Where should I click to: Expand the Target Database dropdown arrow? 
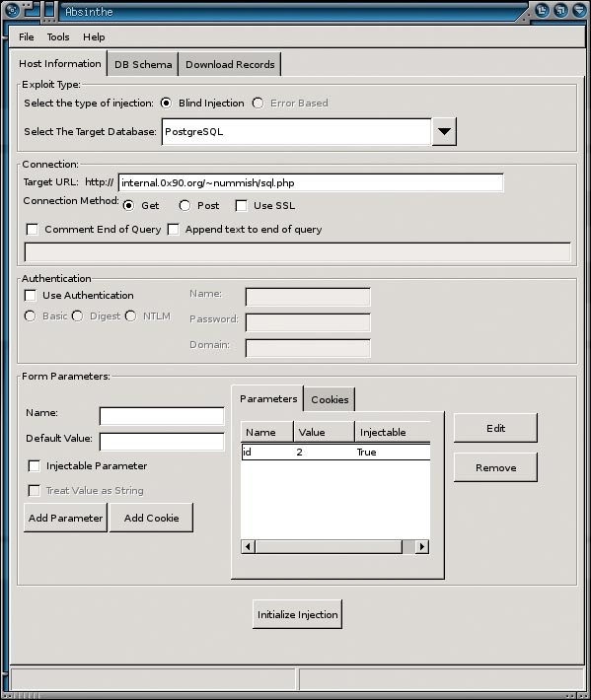(x=444, y=132)
